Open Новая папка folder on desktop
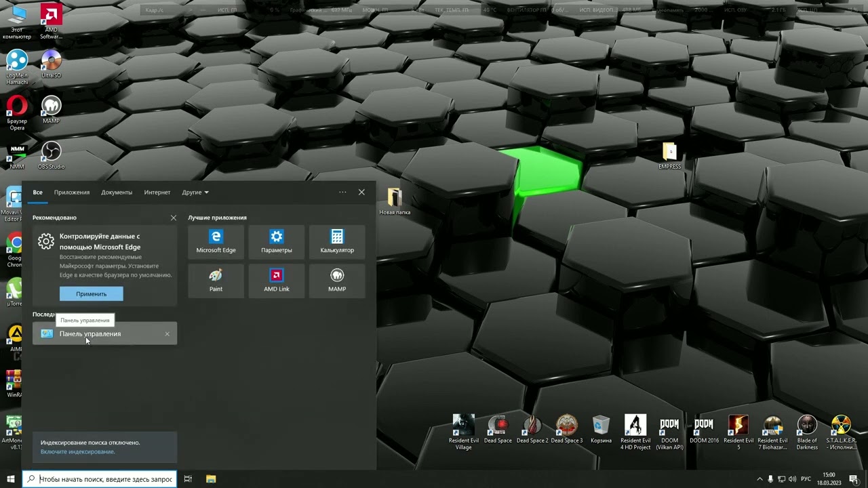Screen dimensions: 868x488 395,201
